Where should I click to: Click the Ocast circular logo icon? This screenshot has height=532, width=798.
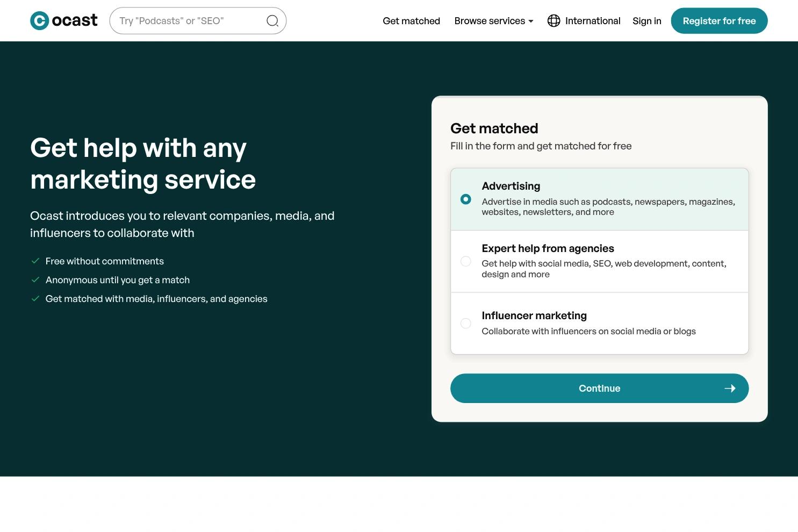(x=39, y=21)
